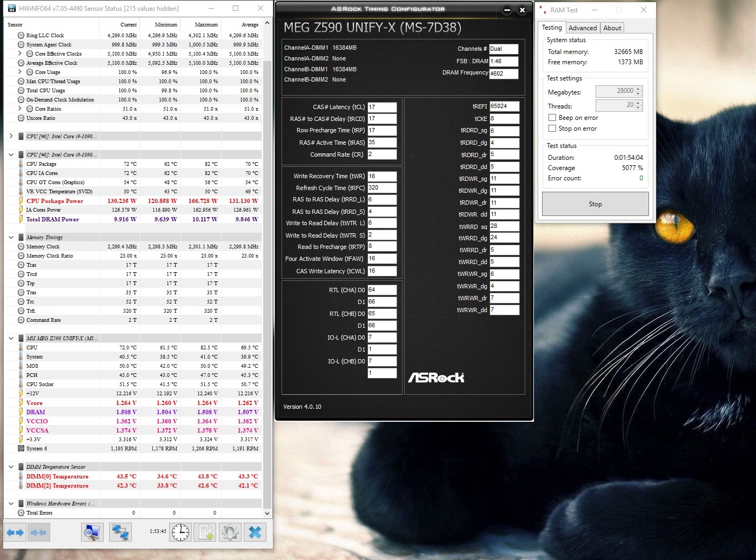The height and width of the screenshot is (560, 756).
Task: Click the logging sheet with green plus icon
Action: (x=205, y=532)
